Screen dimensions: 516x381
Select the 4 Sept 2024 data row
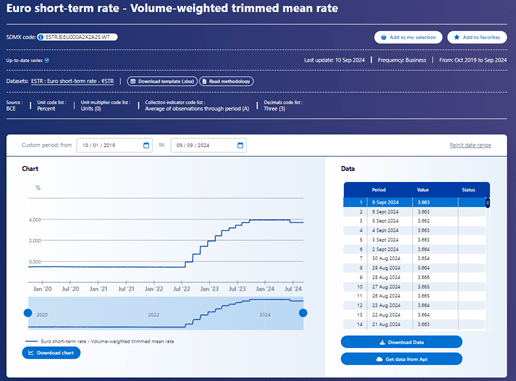coord(414,230)
